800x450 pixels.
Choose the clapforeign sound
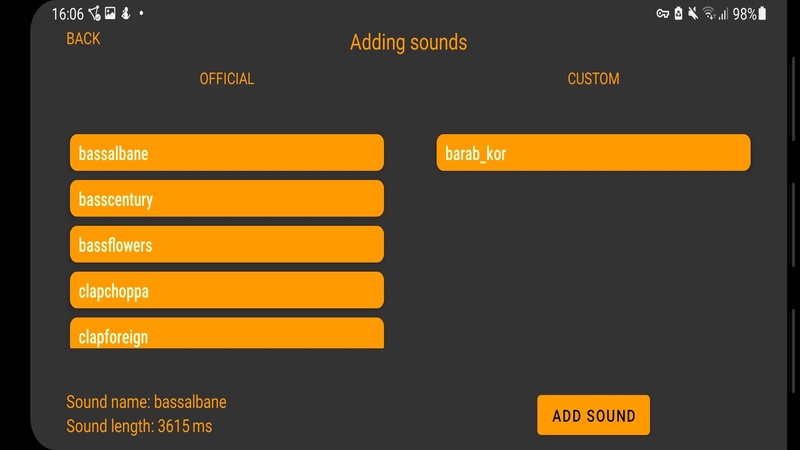227,334
